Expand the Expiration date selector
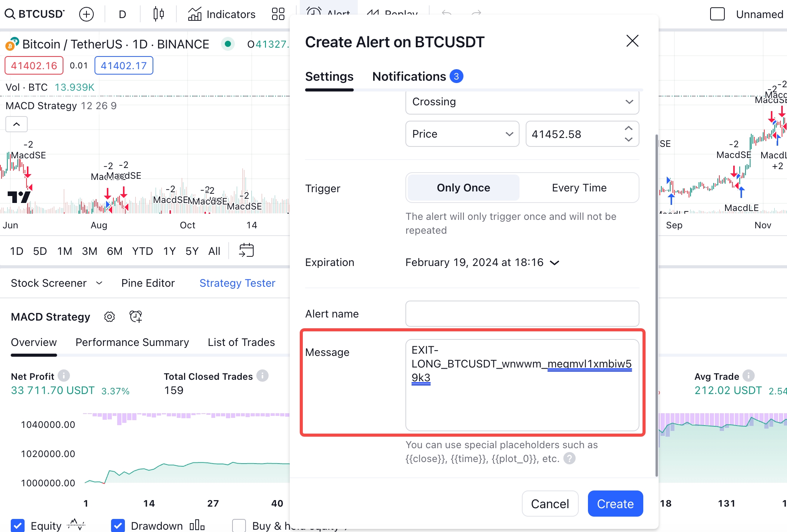Viewport: 787px width, 532px height. click(x=482, y=263)
